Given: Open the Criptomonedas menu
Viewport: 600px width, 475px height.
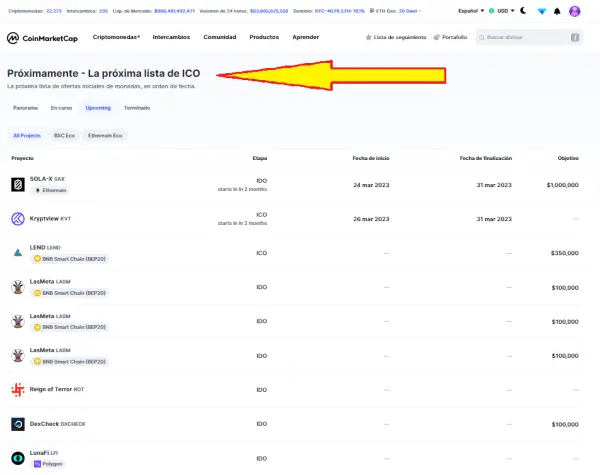Looking at the screenshot, I should (116, 37).
